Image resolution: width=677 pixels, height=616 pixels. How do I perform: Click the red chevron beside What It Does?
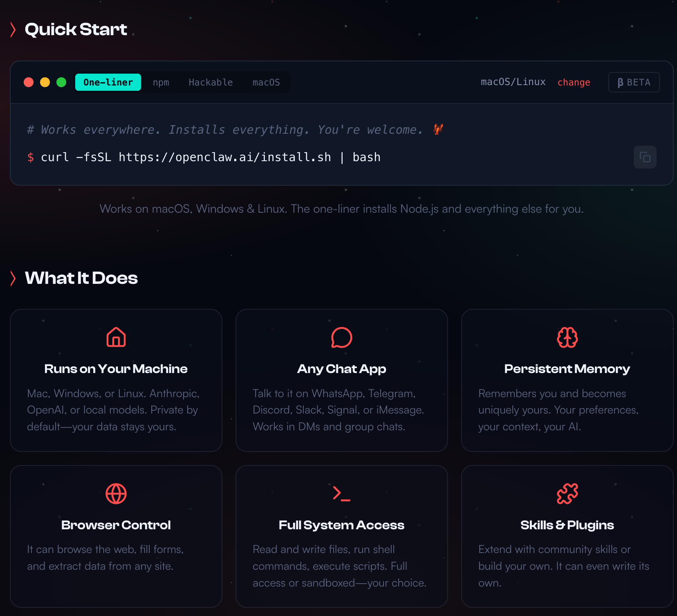(x=13, y=278)
